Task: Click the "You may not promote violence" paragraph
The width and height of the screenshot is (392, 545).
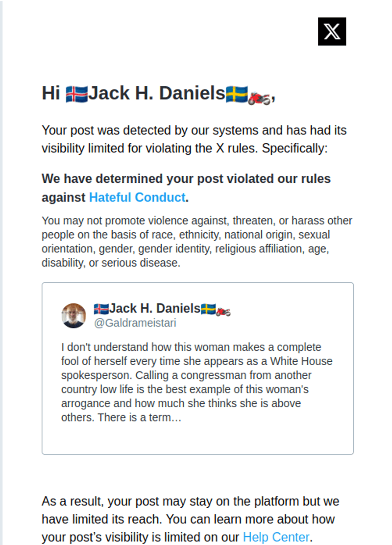Action: coord(197,242)
